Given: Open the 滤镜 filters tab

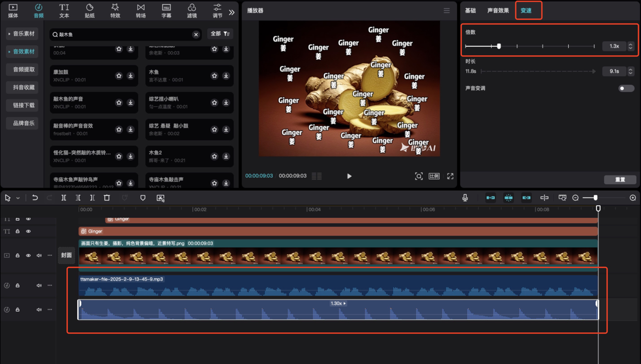Looking at the screenshot, I should pos(192,11).
